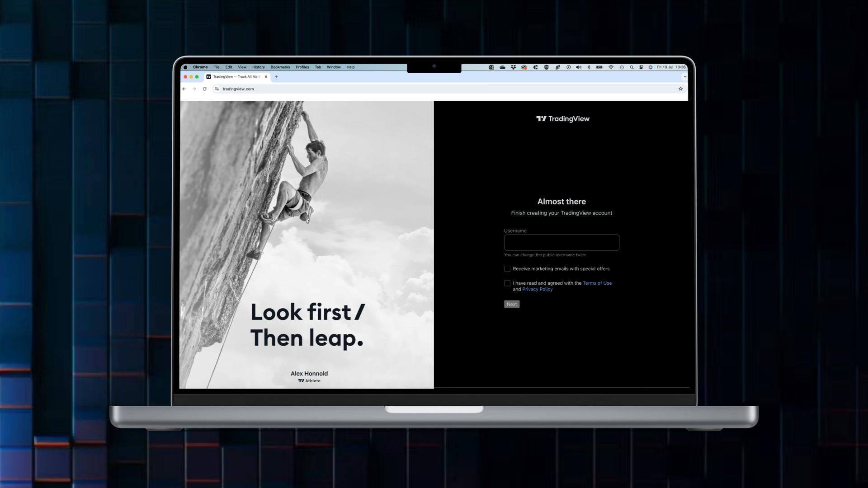Open the Wi-Fi menu bar icon
The height and width of the screenshot is (488, 868).
[611, 67]
